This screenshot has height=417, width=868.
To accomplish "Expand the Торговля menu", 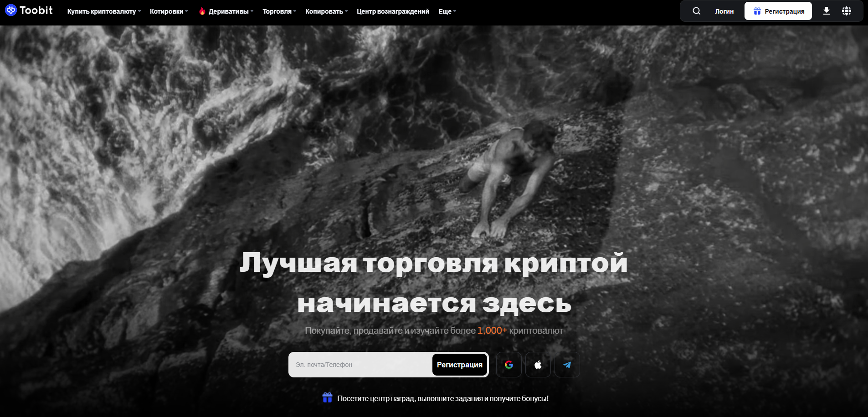I will pos(279,11).
